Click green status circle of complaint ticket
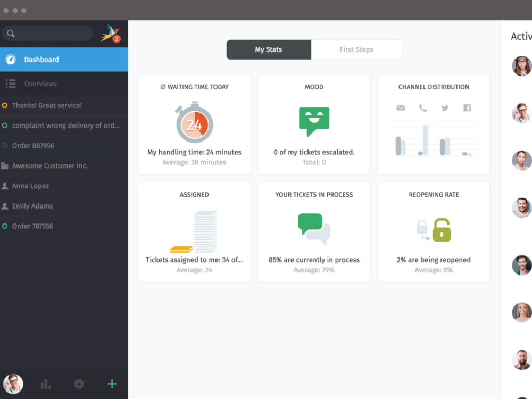Image resolution: width=532 pixels, height=399 pixels. 5,126
